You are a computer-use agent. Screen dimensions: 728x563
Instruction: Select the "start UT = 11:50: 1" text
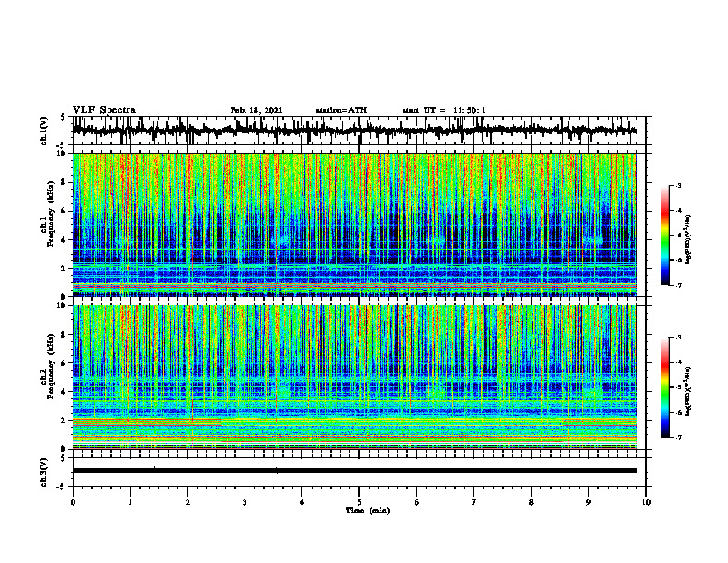point(444,110)
